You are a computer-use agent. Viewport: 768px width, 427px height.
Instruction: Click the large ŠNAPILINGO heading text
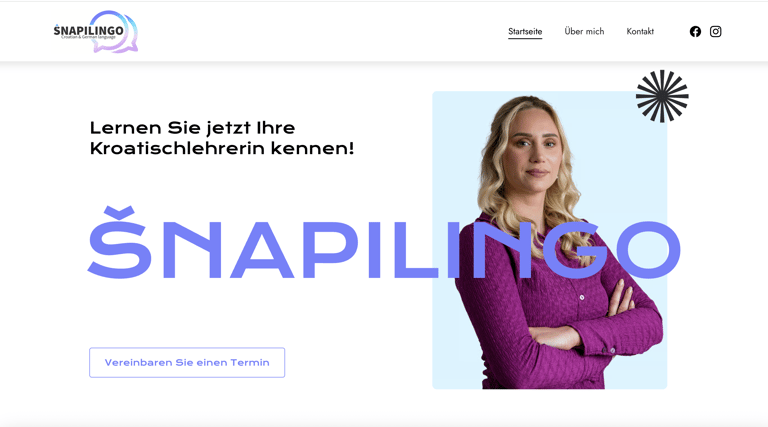coord(384,243)
